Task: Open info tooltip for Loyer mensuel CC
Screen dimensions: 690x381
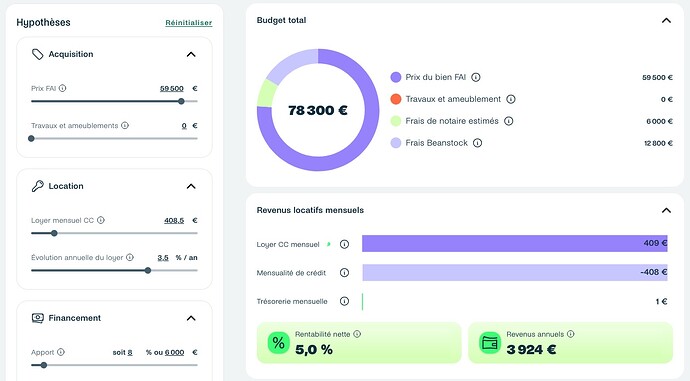Action: pyautogui.click(x=101, y=220)
